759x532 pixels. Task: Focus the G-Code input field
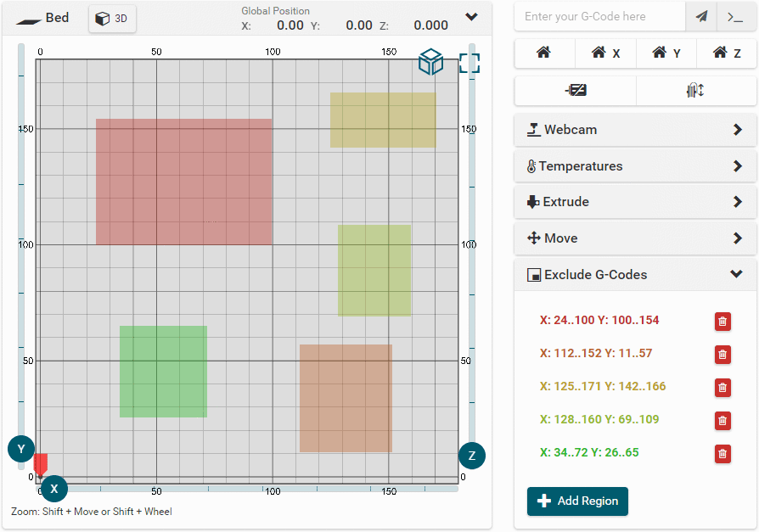[599, 16]
